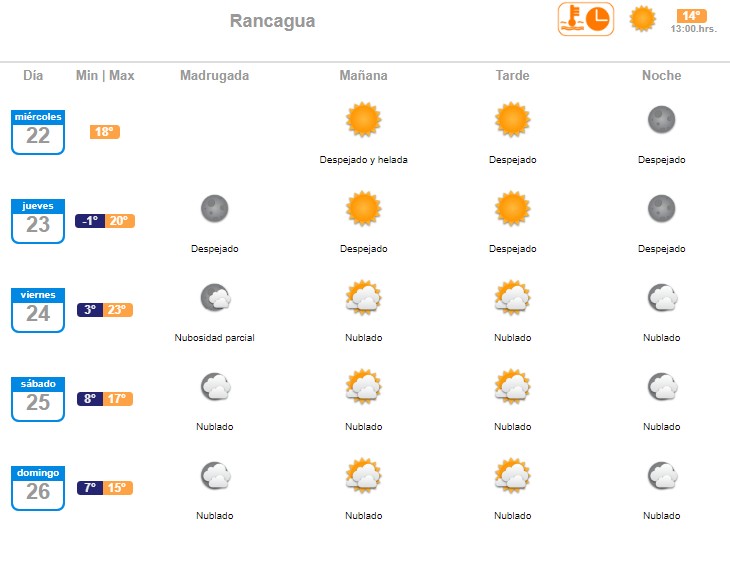Screen dimensions: 730x569
Task: Choose the sábado 25 calendar tile
Action: [38, 399]
